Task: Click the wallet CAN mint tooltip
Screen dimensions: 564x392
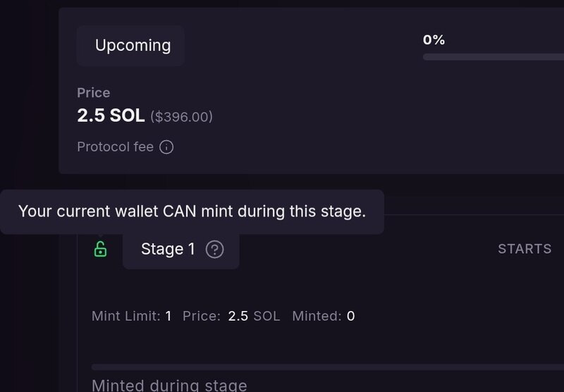Action: click(x=192, y=212)
